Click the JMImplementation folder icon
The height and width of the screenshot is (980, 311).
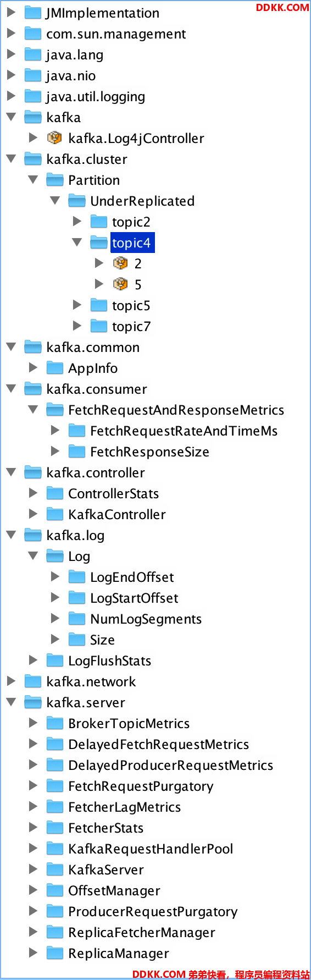tap(33, 12)
